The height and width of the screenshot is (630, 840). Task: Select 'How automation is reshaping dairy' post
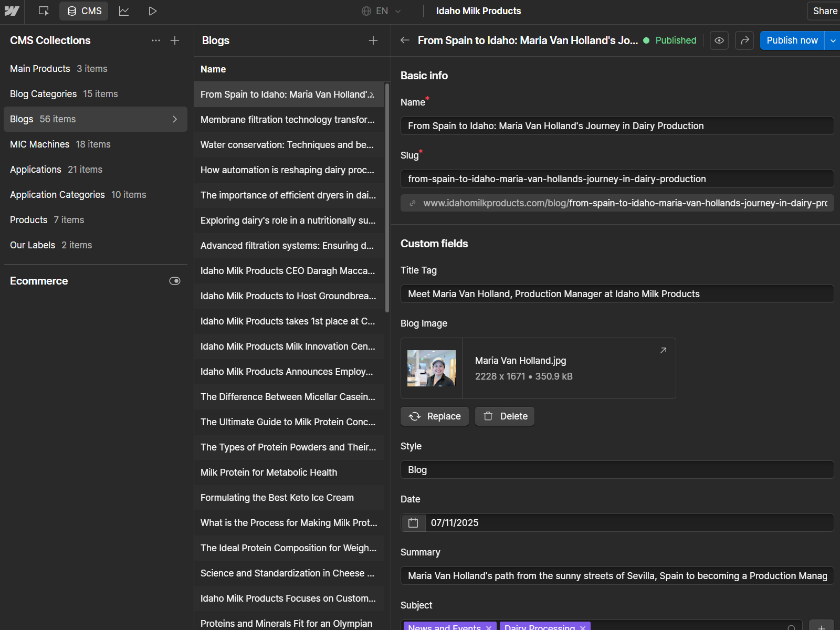tap(289, 170)
